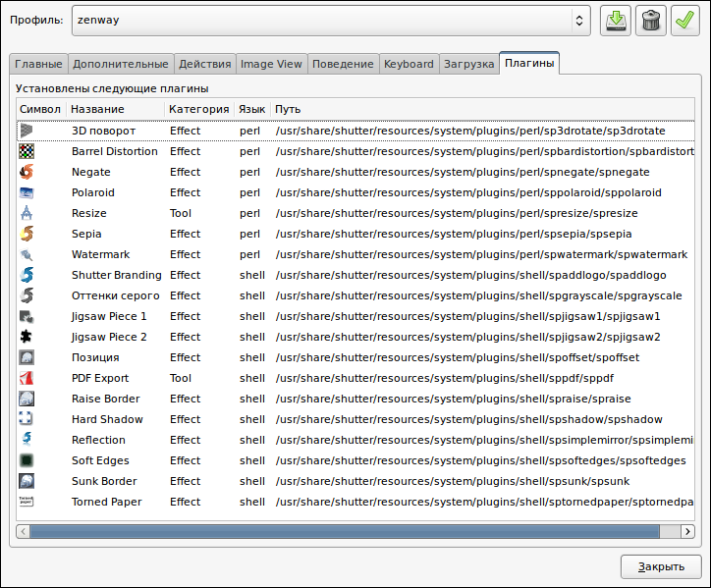Select the Torned Paper plugin icon

pyautogui.click(x=27, y=502)
